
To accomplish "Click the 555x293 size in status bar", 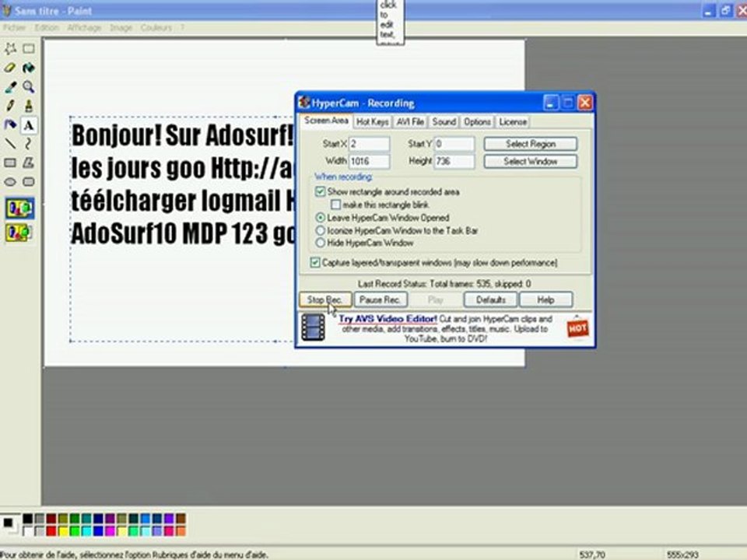I will (x=682, y=555).
